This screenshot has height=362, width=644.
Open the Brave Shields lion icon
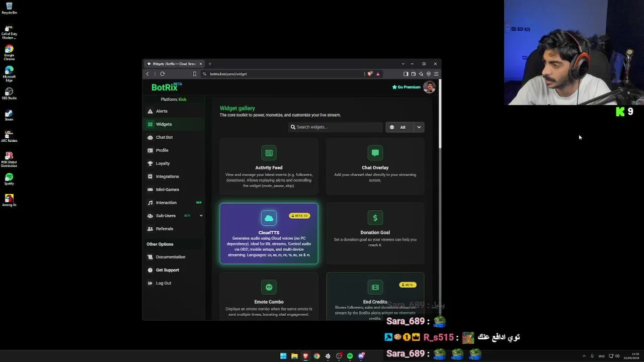(x=370, y=74)
